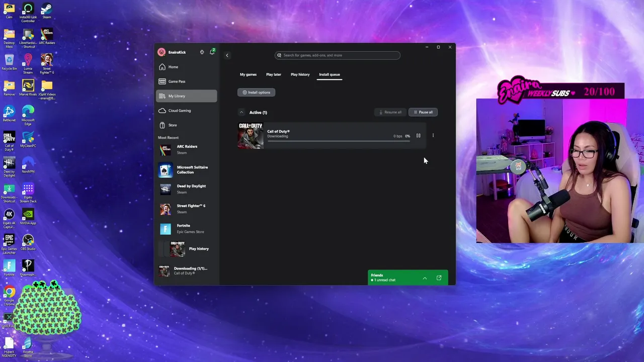644x362 pixels.
Task: Open Marvel Rivals desktop icon
Action: [28, 88]
